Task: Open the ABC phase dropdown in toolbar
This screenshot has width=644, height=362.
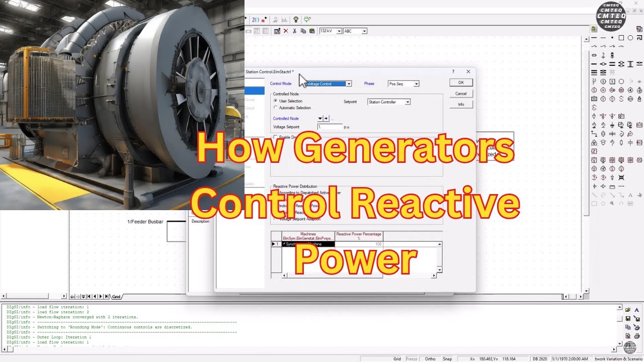Action: 364,31
